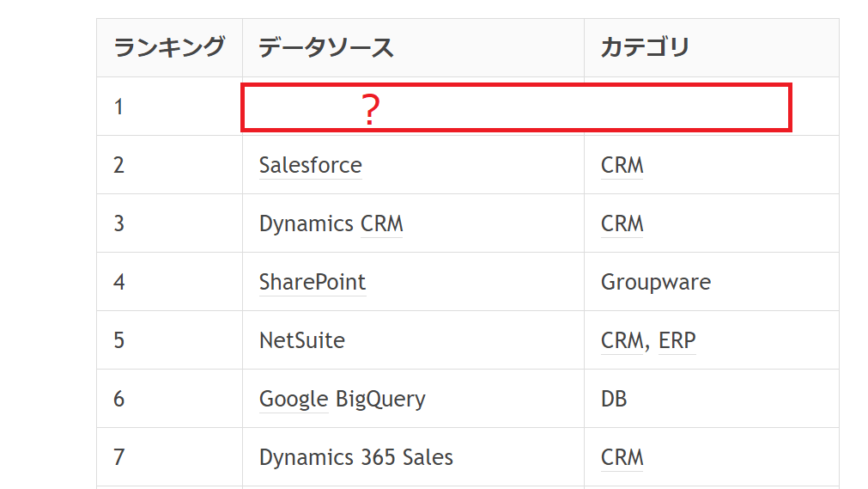Open the ERP category link

tap(677, 340)
